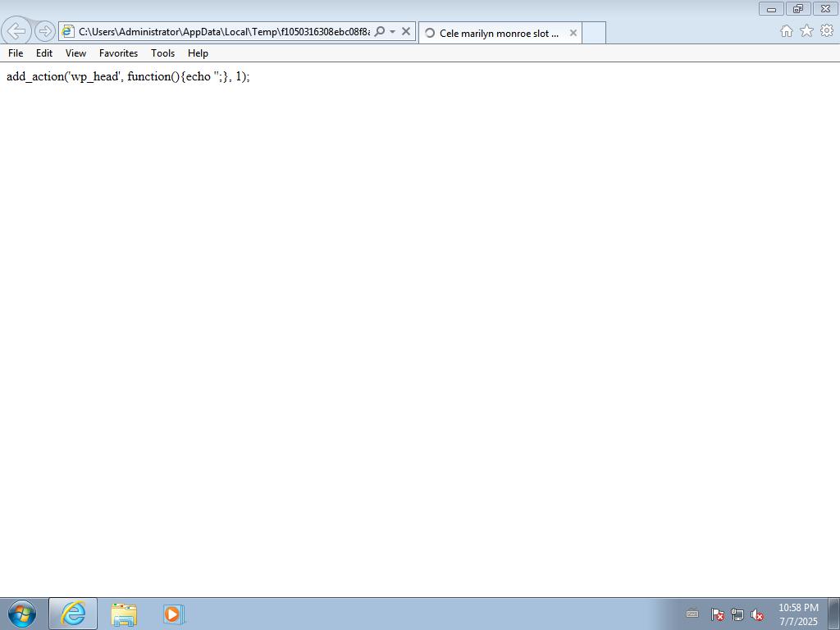Viewport: 840px width, 630px height.
Task: Open the Favorites star icon
Action: 806,31
